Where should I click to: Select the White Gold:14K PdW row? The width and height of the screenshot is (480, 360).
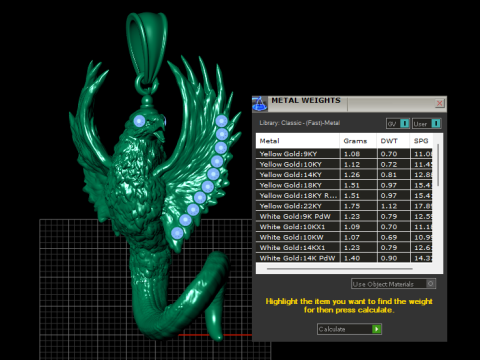[344, 258]
